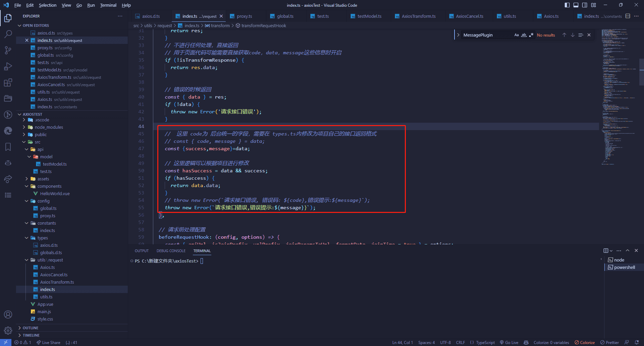Click the editor minimap overview
Viewport: 644px width, 346px height.
pyautogui.click(x=619, y=97)
